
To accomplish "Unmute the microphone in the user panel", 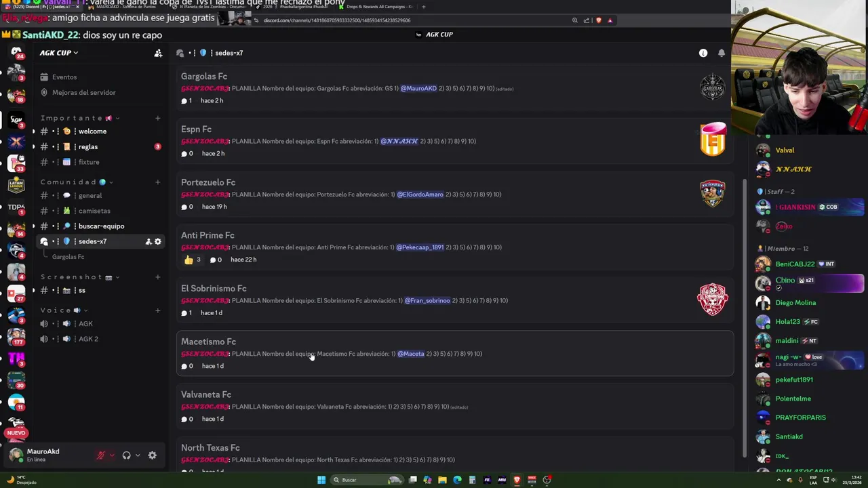I will pos(101,455).
